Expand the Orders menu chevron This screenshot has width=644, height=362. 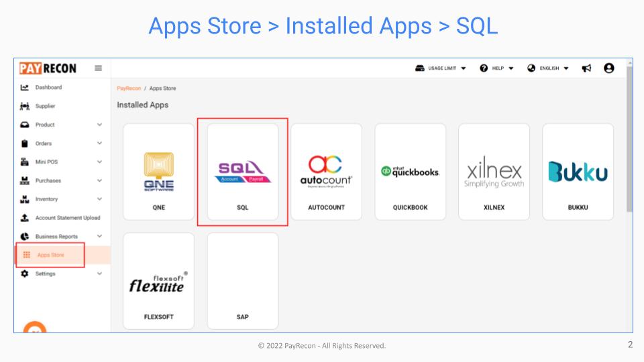point(99,143)
